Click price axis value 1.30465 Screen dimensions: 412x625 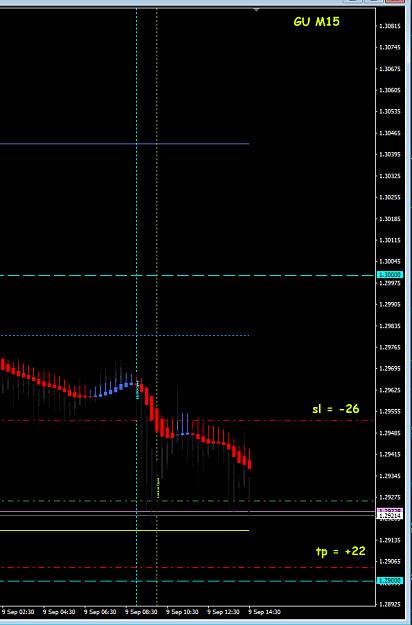(390, 133)
